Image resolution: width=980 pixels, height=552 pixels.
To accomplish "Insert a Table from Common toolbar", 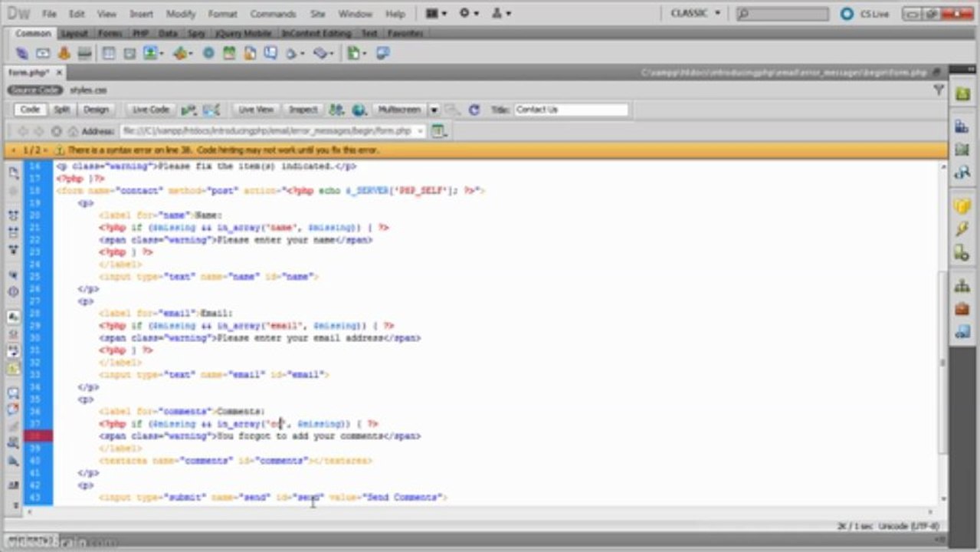I will tap(109, 54).
